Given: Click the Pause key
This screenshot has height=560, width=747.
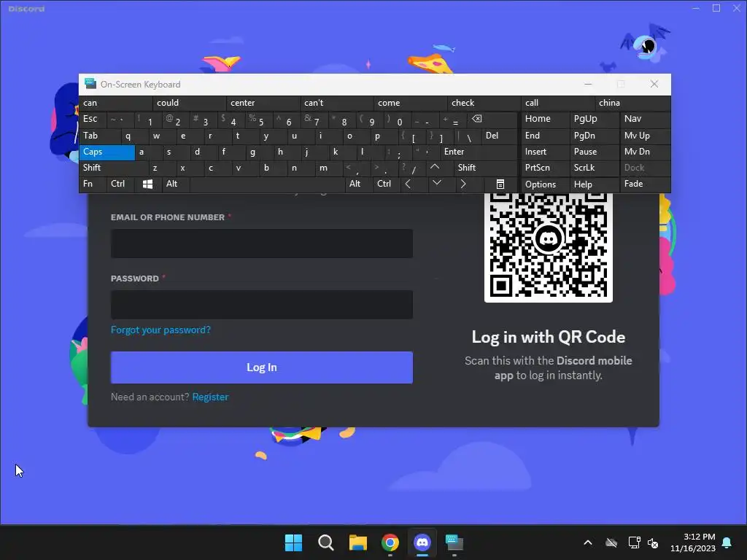Looking at the screenshot, I should [595, 152].
